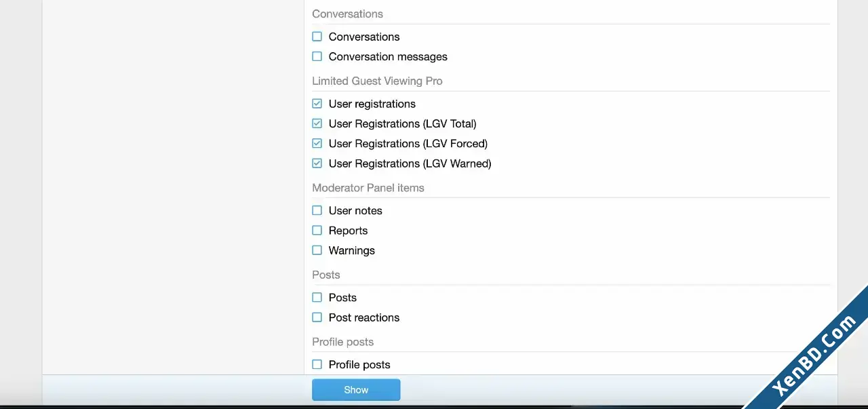The image size is (868, 409).
Task: Check the Profile posts checkbox
Action: (x=317, y=364)
